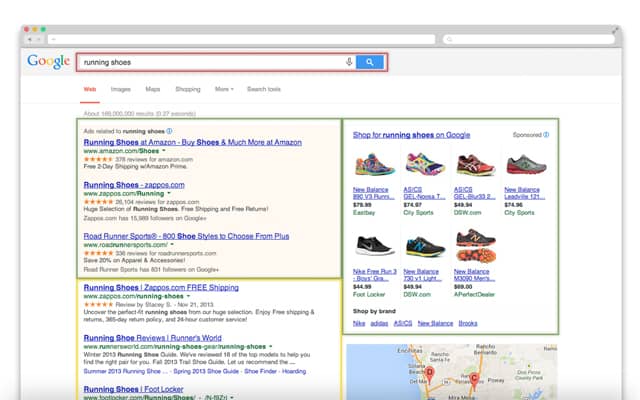Click the results map preview
640x400 pixels.
452,372
